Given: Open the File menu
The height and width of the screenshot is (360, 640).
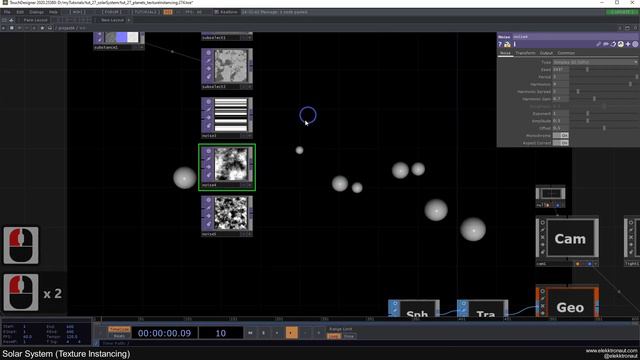Looking at the screenshot, I should pyautogui.click(x=7, y=12).
